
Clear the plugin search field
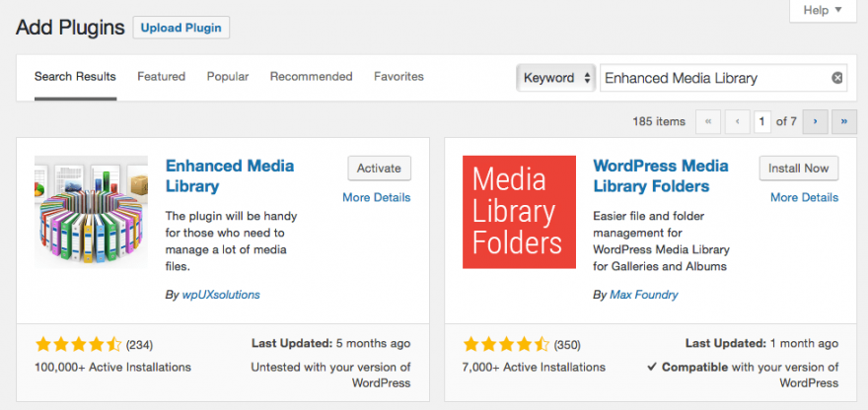tap(837, 78)
